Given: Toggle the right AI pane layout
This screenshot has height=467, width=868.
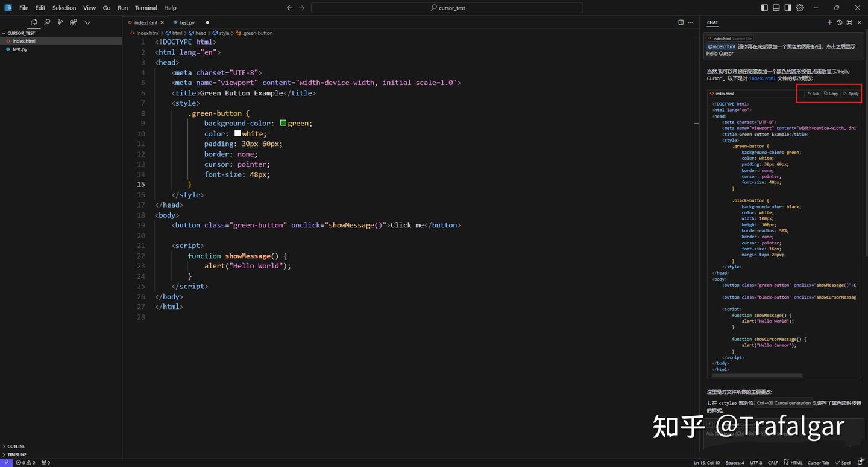Looking at the screenshot, I should click(788, 8).
